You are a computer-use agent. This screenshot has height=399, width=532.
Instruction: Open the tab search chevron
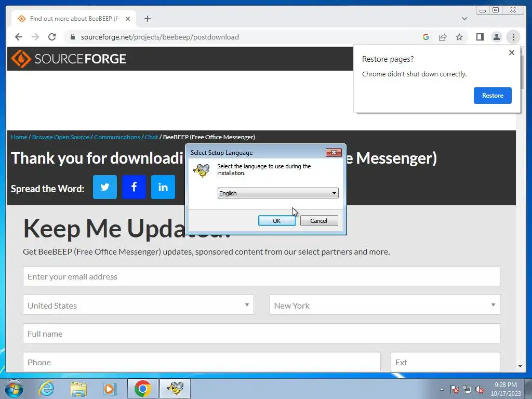pyautogui.click(x=464, y=19)
